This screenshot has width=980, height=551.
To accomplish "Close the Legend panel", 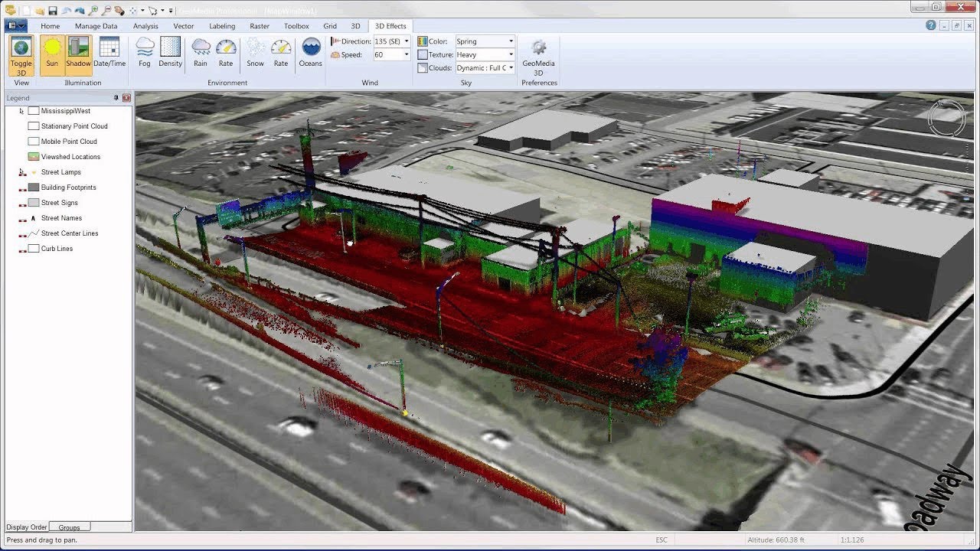I will pyautogui.click(x=126, y=98).
